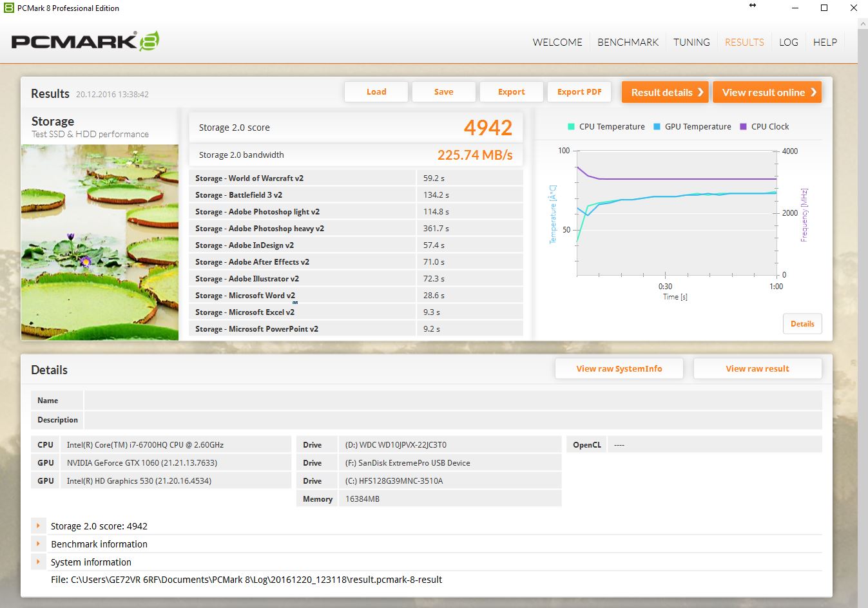Image resolution: width=868 pixels, height=608 pixels.
Task: Select the Microsoft PowerPoint v2 row
Action: pos(356,329)
